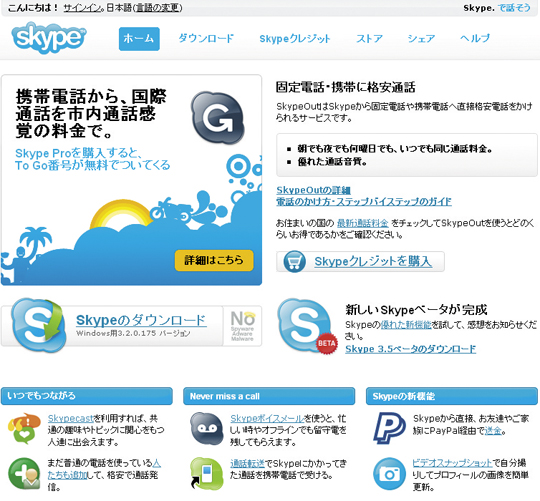Click the 通話転送 link
This screenshot has width=540, height=501.
(x=247, y=463)
